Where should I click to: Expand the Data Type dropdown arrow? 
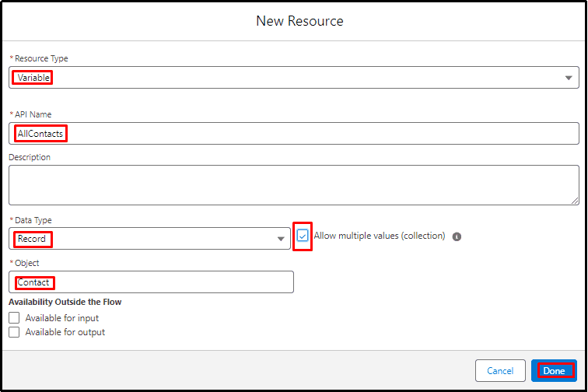(x=281, y=239)
